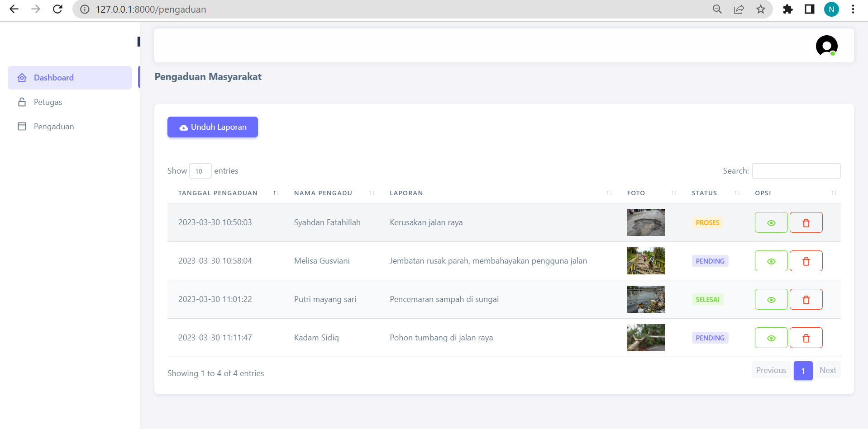Bookmark this page with star icon
Image resolution: width=868 pixels, height=429 pixels.
(761, 9)
